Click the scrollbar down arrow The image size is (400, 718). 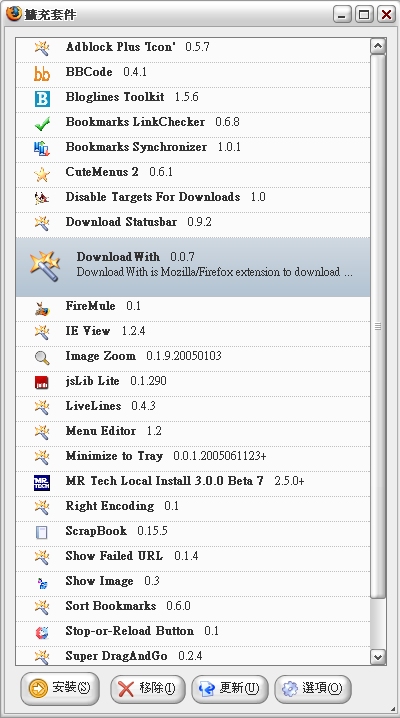[x=378, y=657]
